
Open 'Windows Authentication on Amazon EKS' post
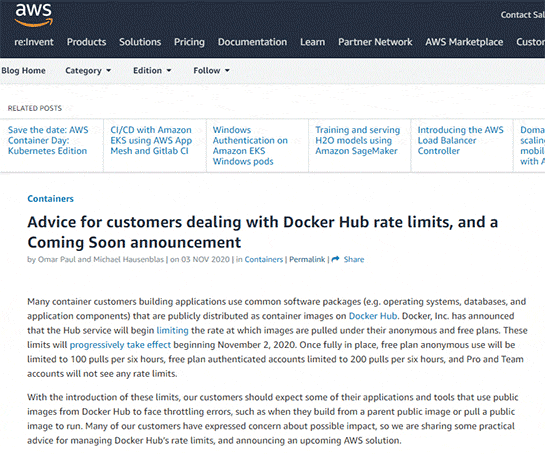coord(250,146)
